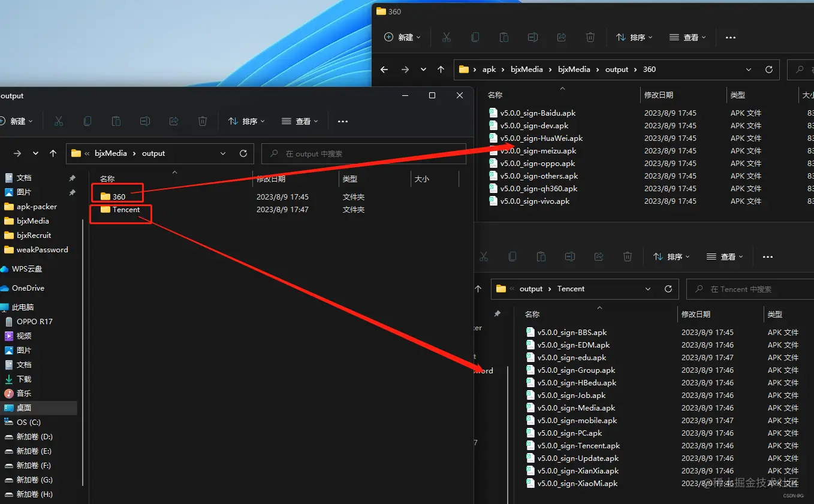Open OneDrive in the sidebar

pos(28,288)
